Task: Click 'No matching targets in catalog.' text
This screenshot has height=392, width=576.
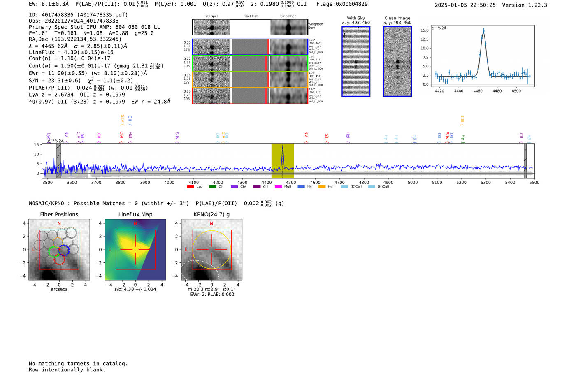Action: pos(78,364)
